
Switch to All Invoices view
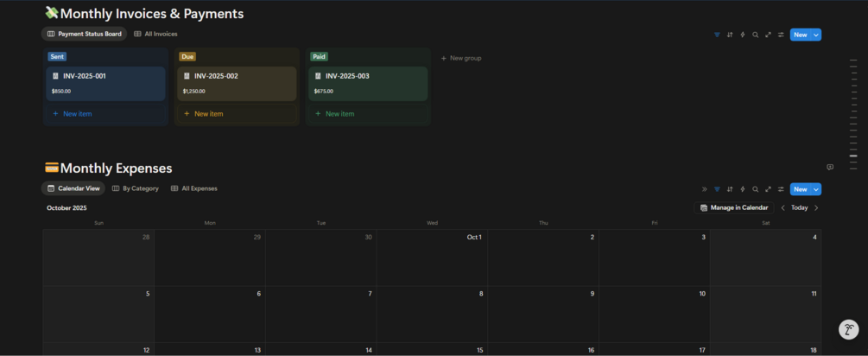pos(155,34)
